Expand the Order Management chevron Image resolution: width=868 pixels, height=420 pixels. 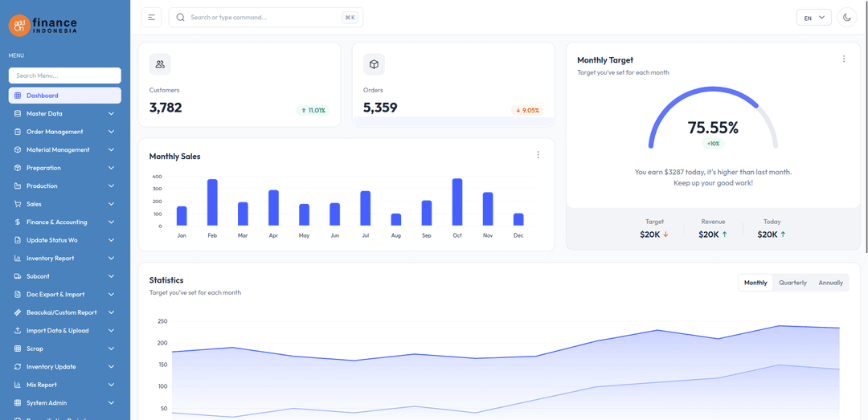[111, 132]
